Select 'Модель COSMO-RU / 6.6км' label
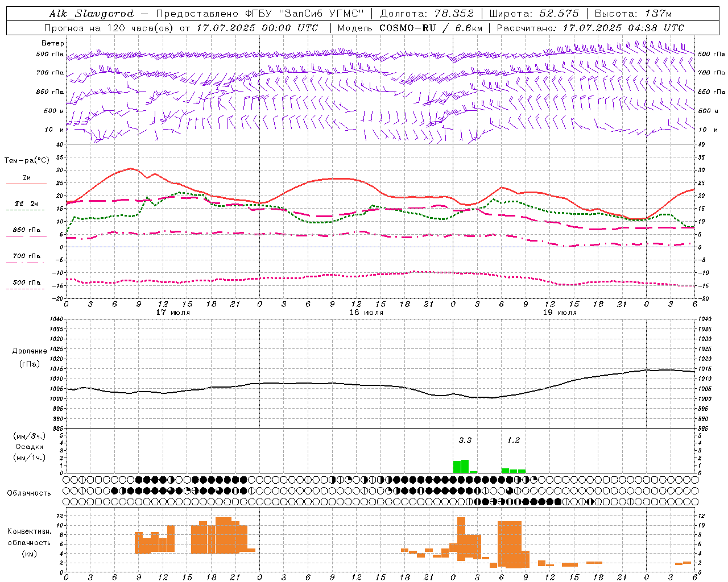Viewport: 728px width, 582px height. coord(410,28)
